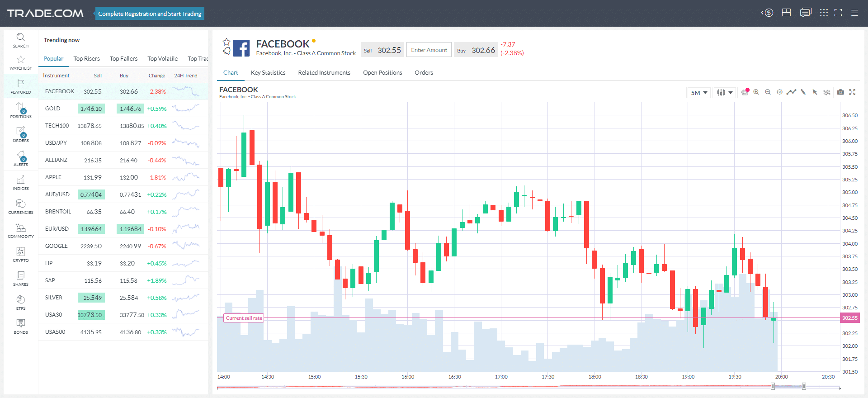Click the GOLD sell price 1746.10
This screenshot has height=398, width=868.
(x=91, y=109)
